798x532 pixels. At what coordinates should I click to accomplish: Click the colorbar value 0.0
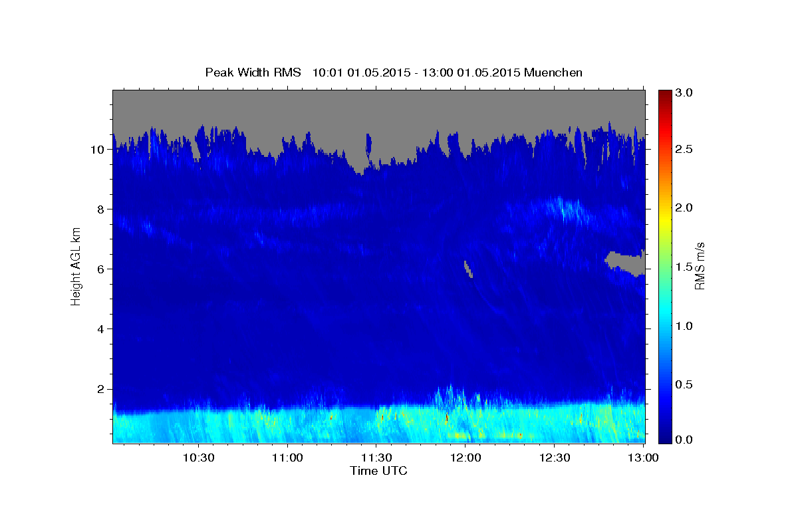(685, 440)
